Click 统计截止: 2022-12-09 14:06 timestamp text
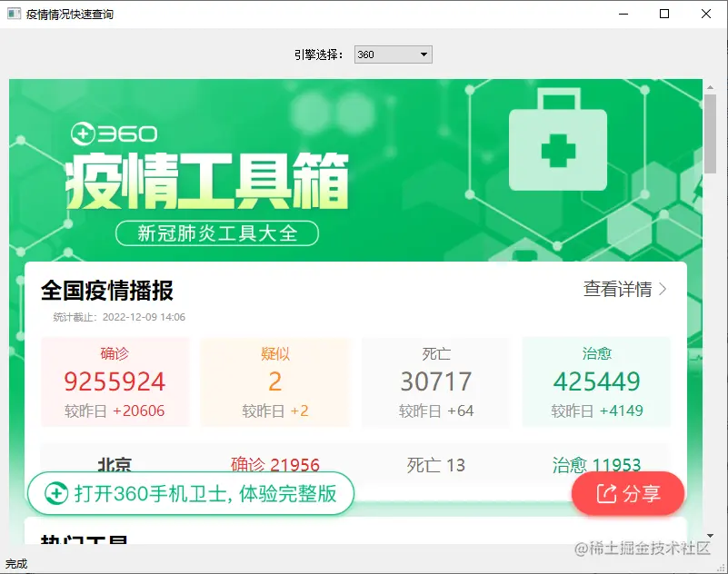The height and width of the screenshot is (574, 728). coord(119,317)
